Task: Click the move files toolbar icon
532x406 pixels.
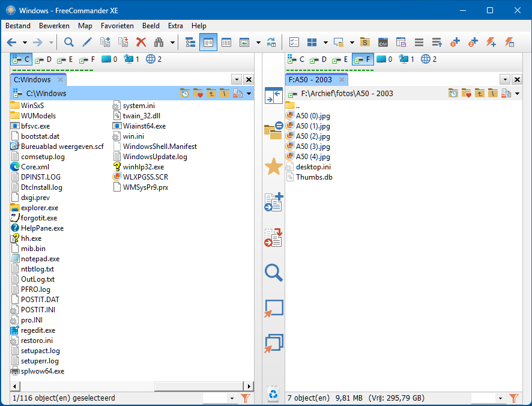Action: pos(123,43)
